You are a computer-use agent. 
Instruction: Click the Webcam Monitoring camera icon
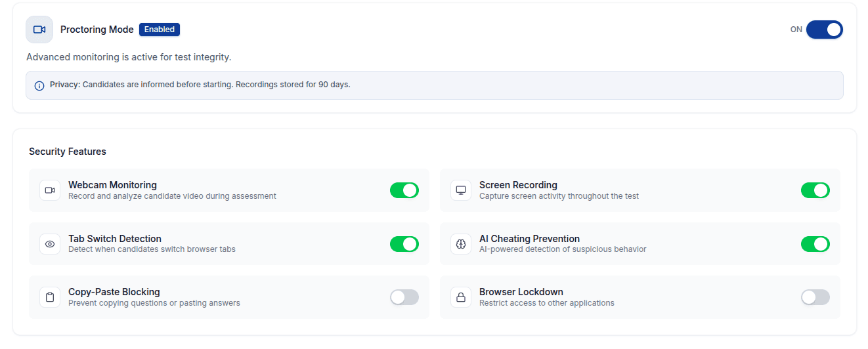coord(50,190)
